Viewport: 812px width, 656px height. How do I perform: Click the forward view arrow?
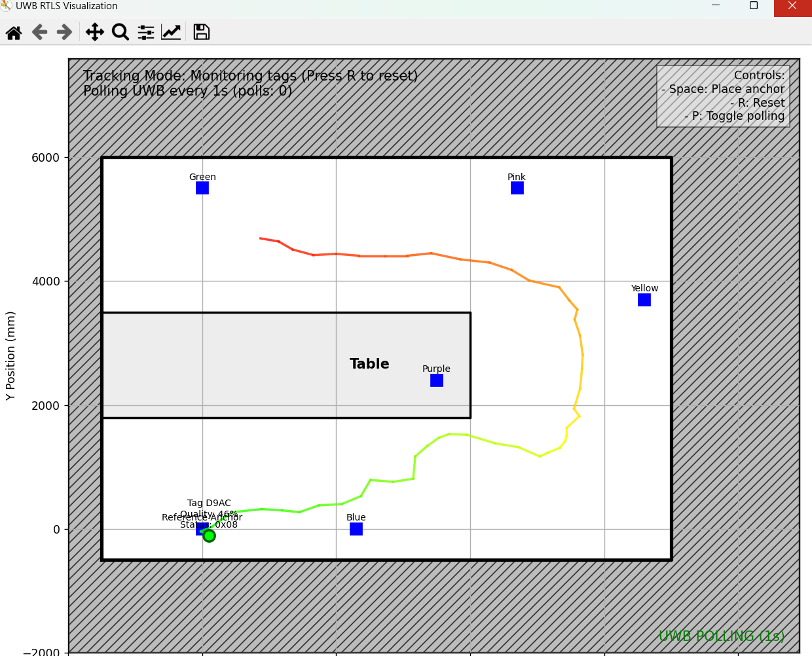64,32
